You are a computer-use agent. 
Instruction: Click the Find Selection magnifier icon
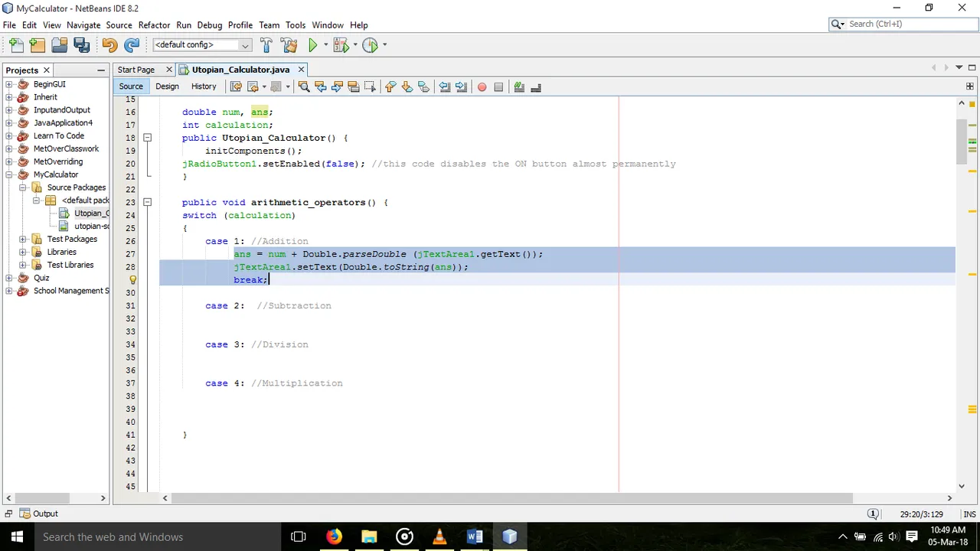point(304,86)
